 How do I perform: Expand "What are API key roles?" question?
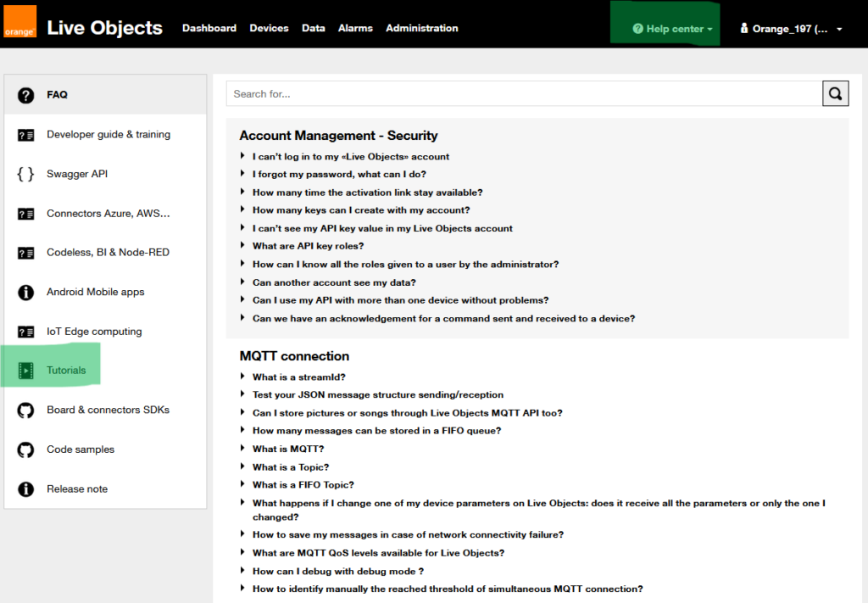308,246
